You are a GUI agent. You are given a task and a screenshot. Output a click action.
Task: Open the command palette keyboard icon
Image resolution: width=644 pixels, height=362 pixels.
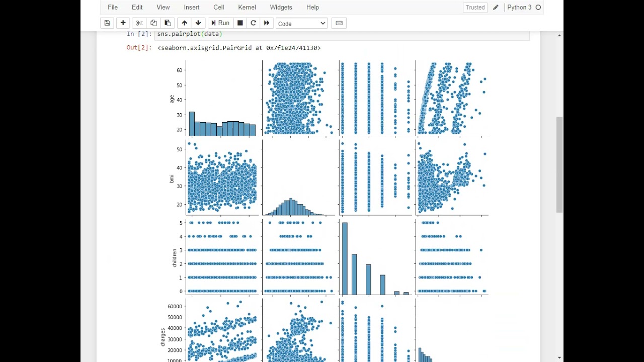(339, 23)
